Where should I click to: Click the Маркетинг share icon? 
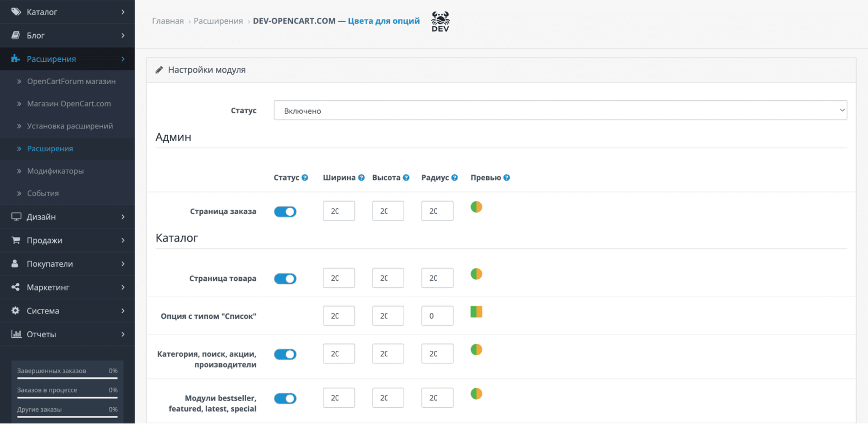pyautogui.click(x=16, y=287)
